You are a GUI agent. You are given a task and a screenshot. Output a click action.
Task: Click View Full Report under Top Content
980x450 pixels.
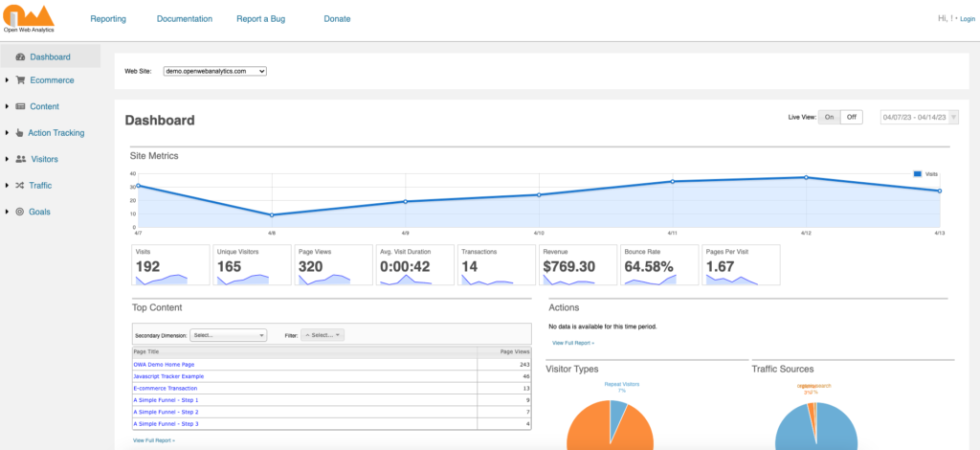(154, 440)
